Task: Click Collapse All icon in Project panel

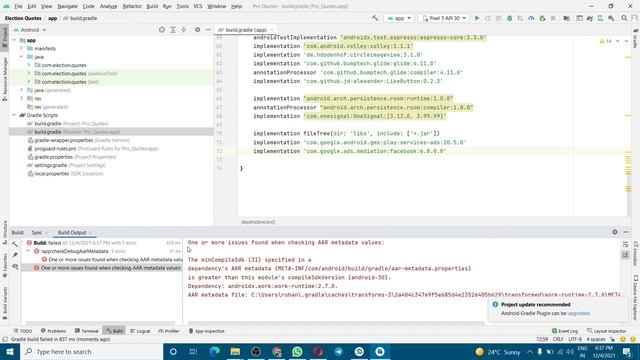Action: point(184,30)
